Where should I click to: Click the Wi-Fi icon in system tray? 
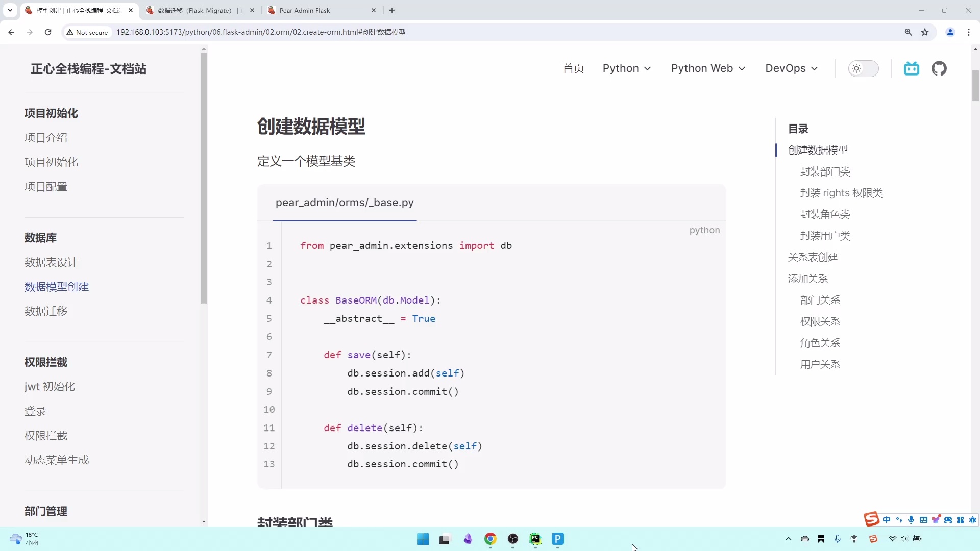892,539
